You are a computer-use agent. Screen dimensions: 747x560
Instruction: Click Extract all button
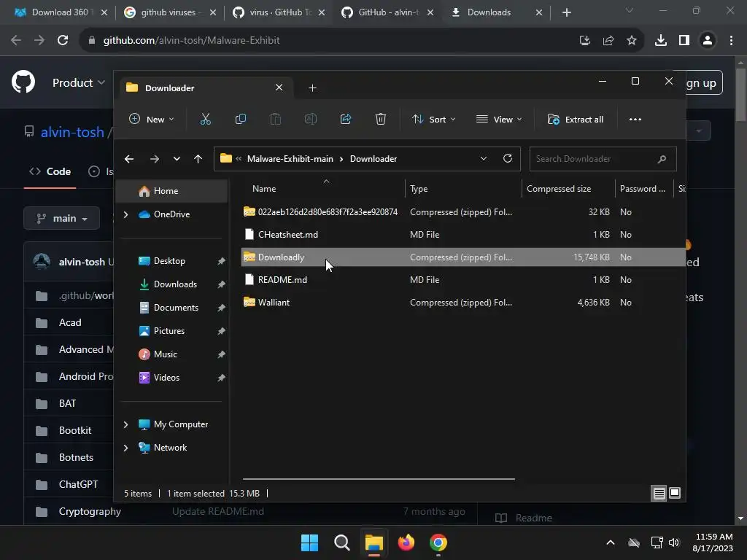pos(576,119)
